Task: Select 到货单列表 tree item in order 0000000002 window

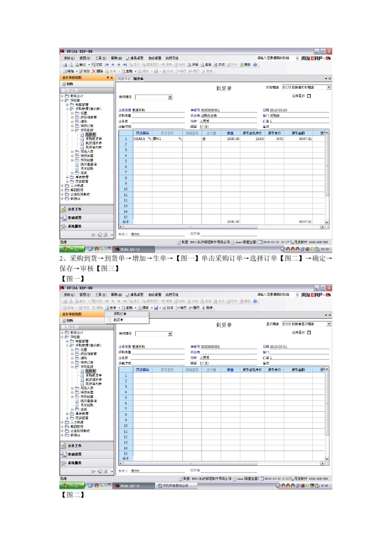Action: click(94, 384)
